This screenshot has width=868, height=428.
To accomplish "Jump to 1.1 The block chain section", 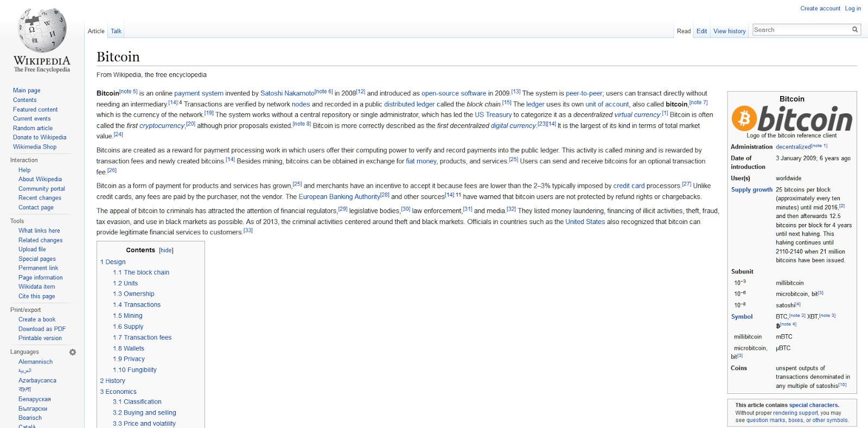I will tap(141, 273).
